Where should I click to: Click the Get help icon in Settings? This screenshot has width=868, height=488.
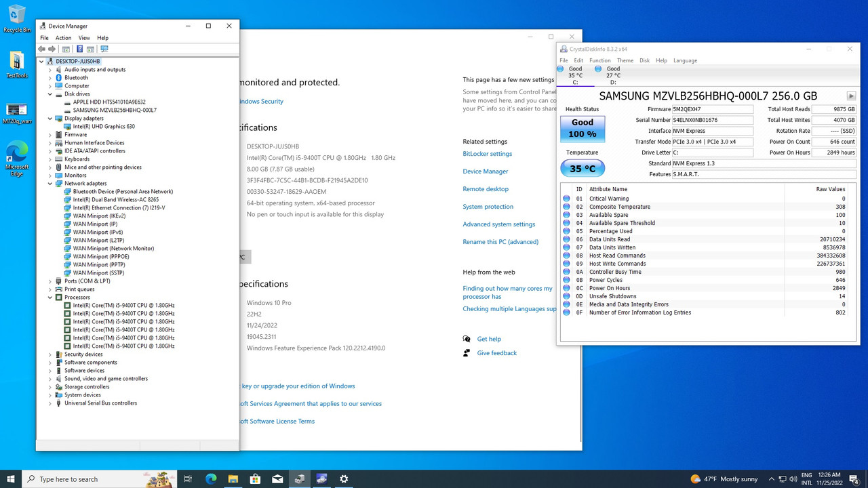(x=467, y=339)
